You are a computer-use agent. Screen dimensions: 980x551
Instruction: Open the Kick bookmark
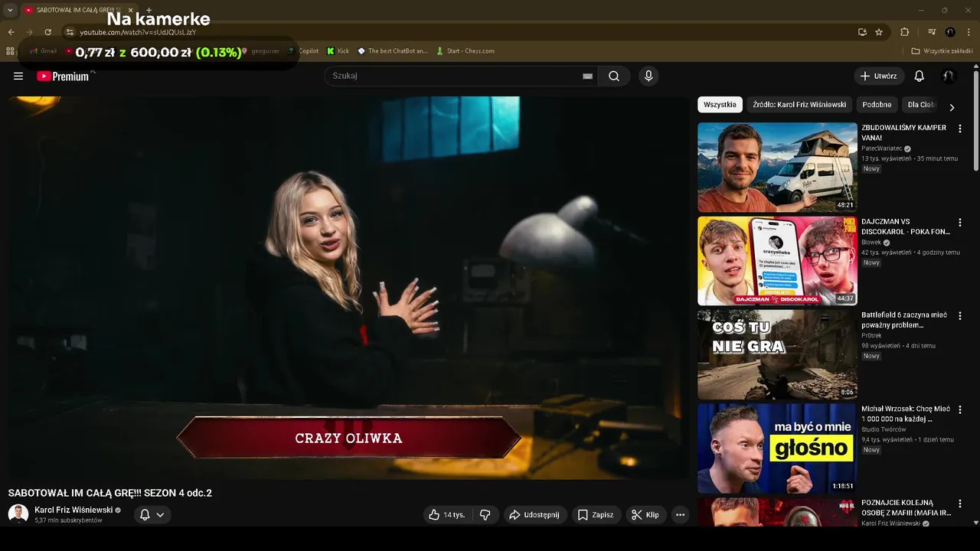pos(338,51)
